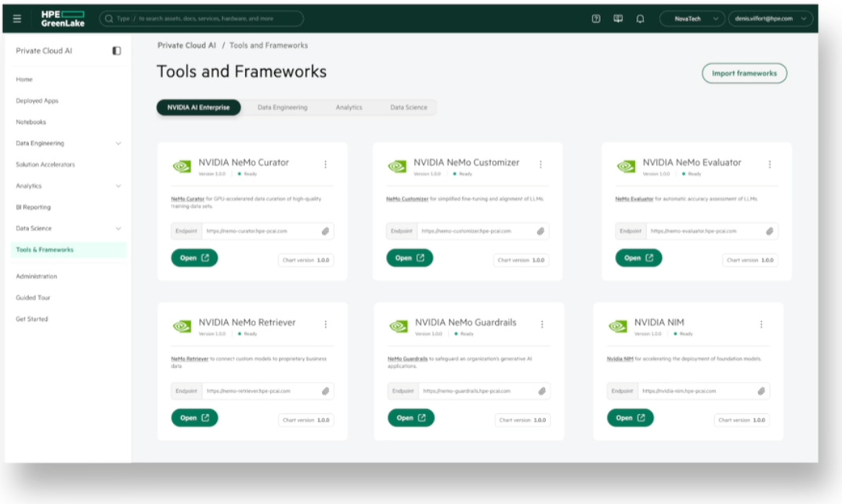Copy the NeMo Guardrails endpoint URL

coord(542,391)
